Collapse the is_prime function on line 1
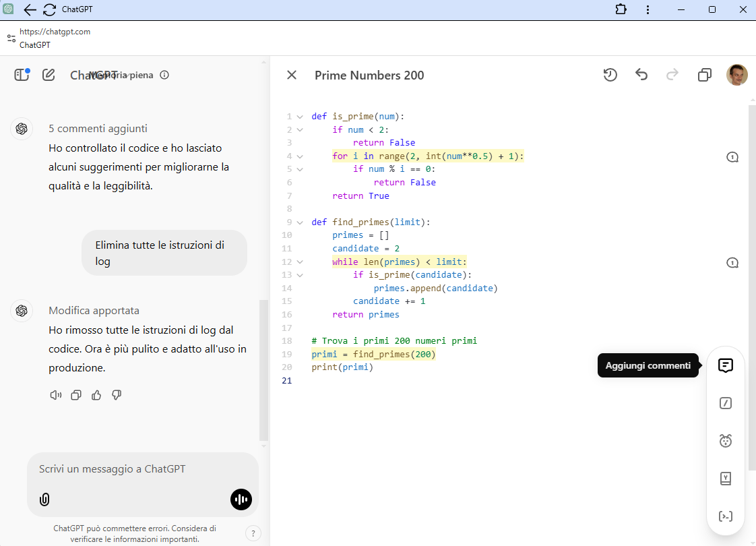The width and height of the screenshot is (756, 546). pyautogui.click(x=300, y=117)
